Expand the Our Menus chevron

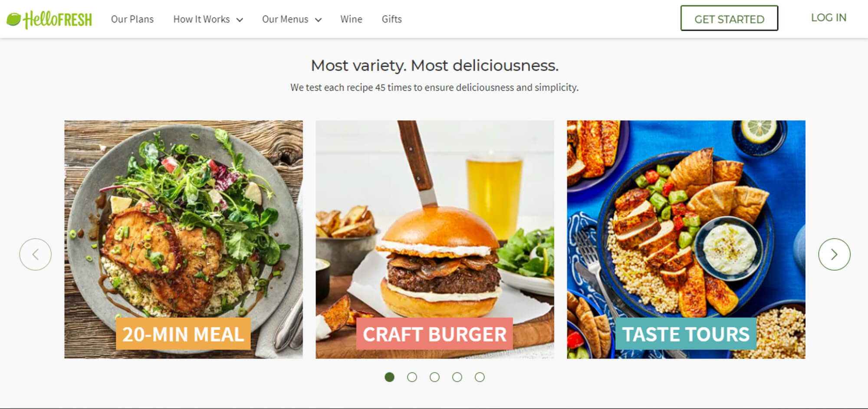click(x=318, y=20)
